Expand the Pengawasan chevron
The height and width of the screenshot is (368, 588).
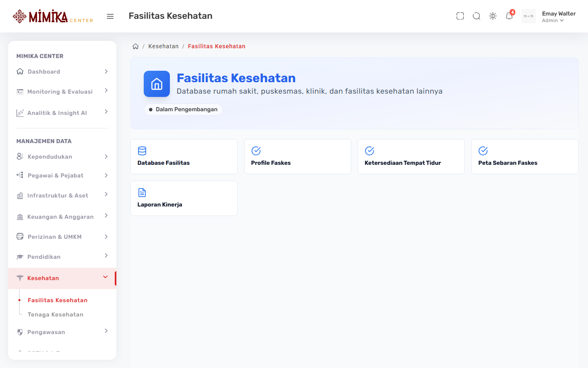(x=106, y=331)
